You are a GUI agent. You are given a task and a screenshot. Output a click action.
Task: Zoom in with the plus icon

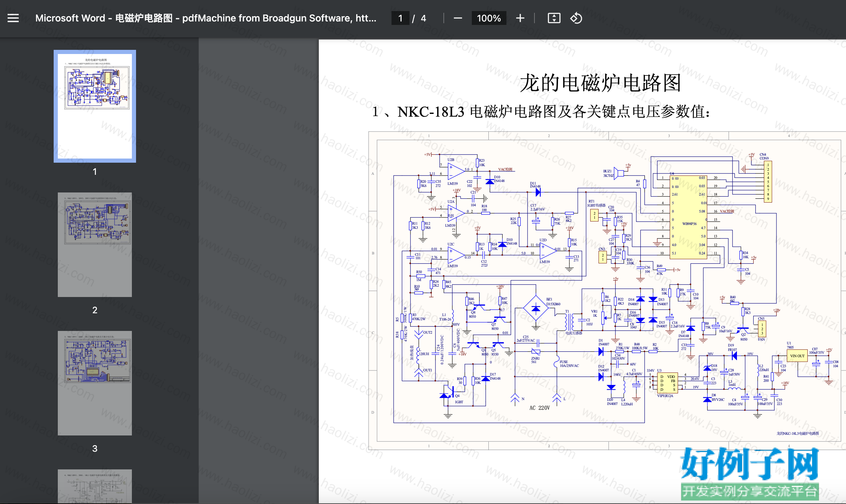tap(520, 18)
